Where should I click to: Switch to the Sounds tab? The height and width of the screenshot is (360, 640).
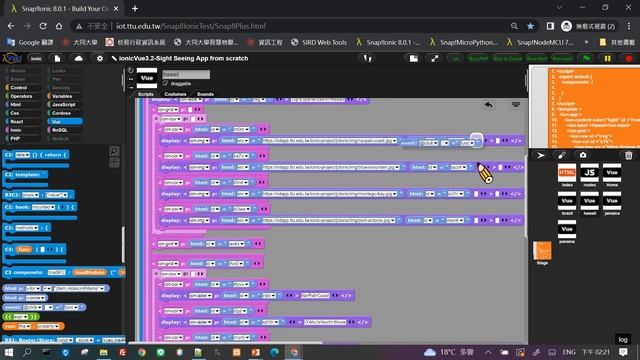tap(205, 94)
